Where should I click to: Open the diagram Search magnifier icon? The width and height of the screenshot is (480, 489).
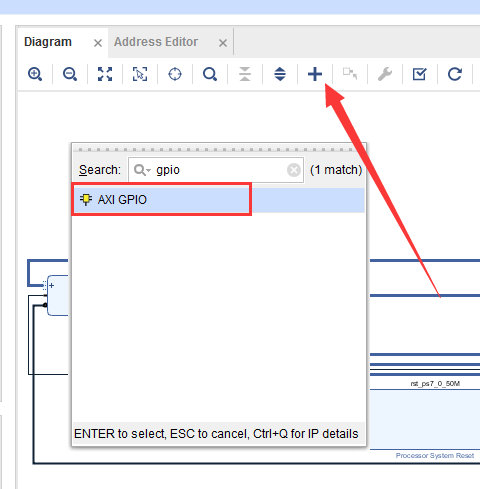[x=210, y=74]
